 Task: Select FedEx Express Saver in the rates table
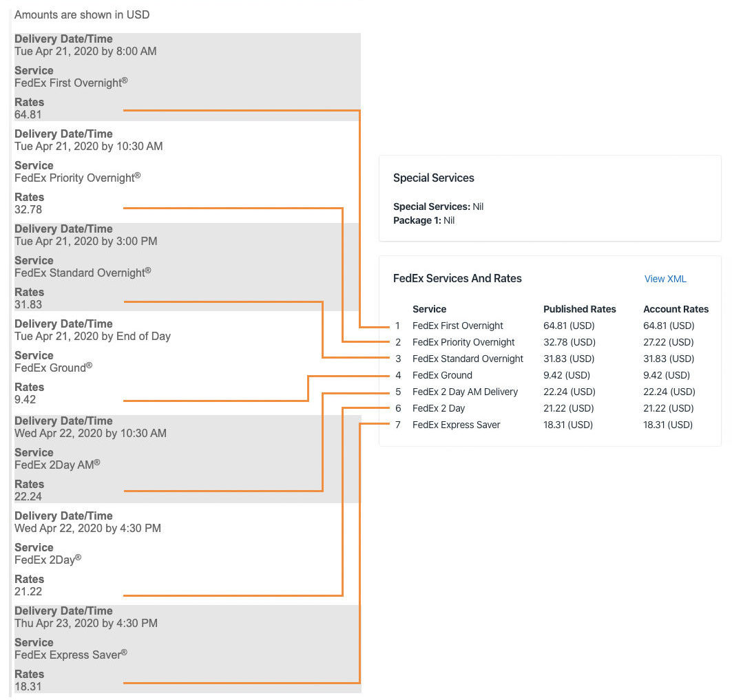pyautogui.click(x=456, y=425)
